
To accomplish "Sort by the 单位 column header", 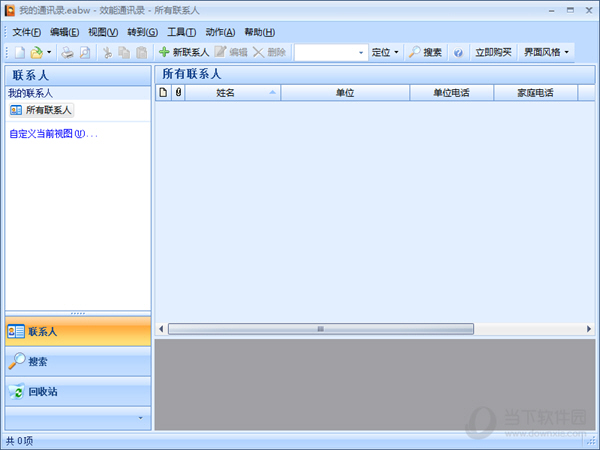I will (345, 93).
